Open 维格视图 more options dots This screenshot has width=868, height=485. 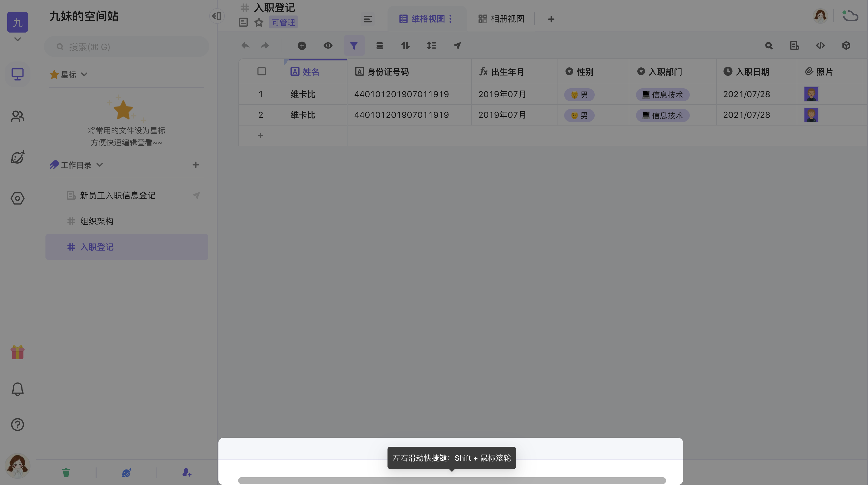tap(451, 19)
